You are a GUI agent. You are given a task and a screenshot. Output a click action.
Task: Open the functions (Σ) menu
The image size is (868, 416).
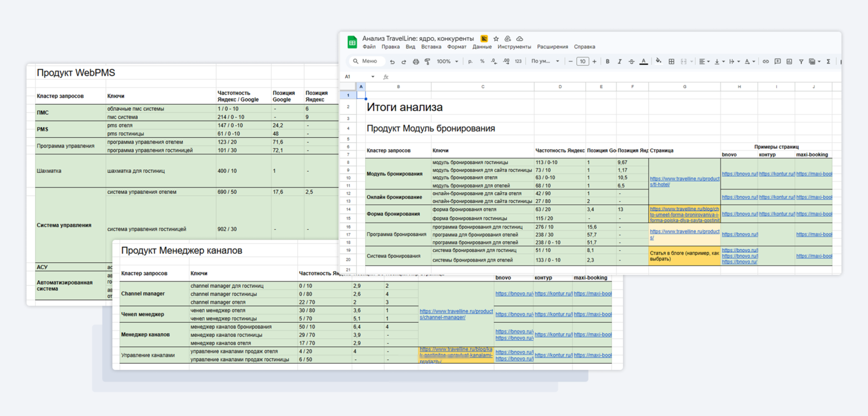(828, 62)
